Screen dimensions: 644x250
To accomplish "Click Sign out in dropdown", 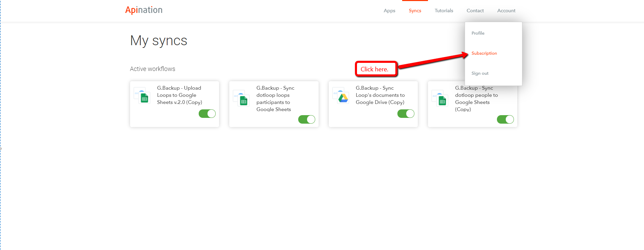I will click(480, 73).
